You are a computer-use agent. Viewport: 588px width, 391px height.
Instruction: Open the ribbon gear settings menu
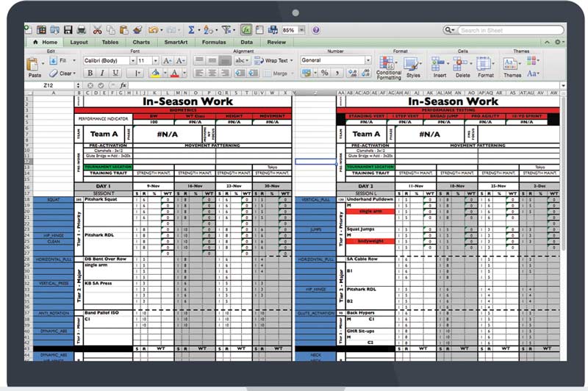point(559,42)
